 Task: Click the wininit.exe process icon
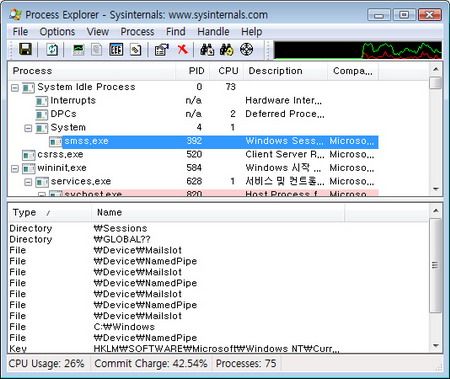coord(28,168)
